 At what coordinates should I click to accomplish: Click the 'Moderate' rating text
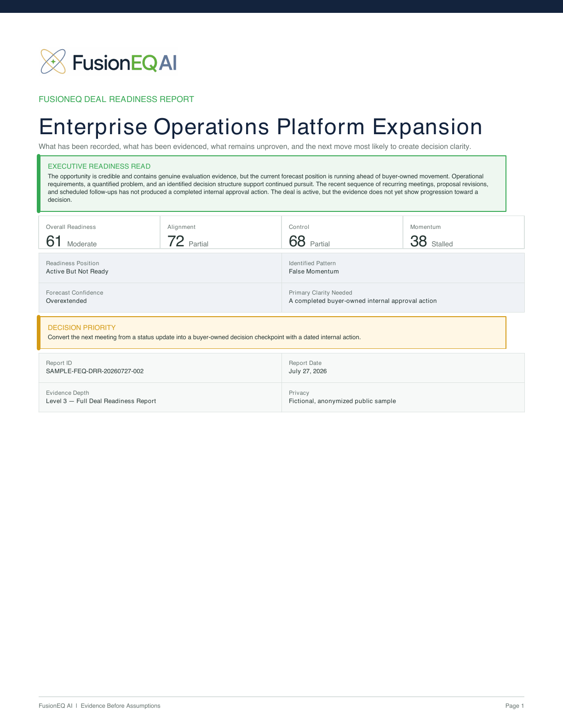82,244
